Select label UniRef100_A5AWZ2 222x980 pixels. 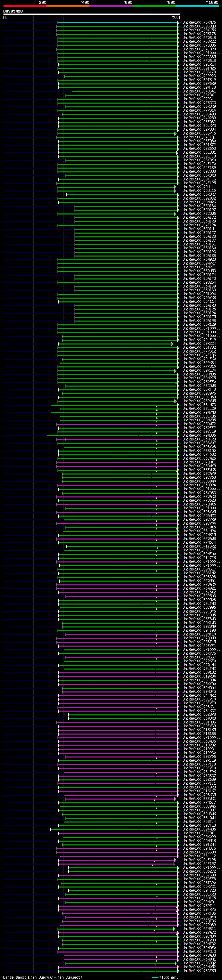coord(199,424)
